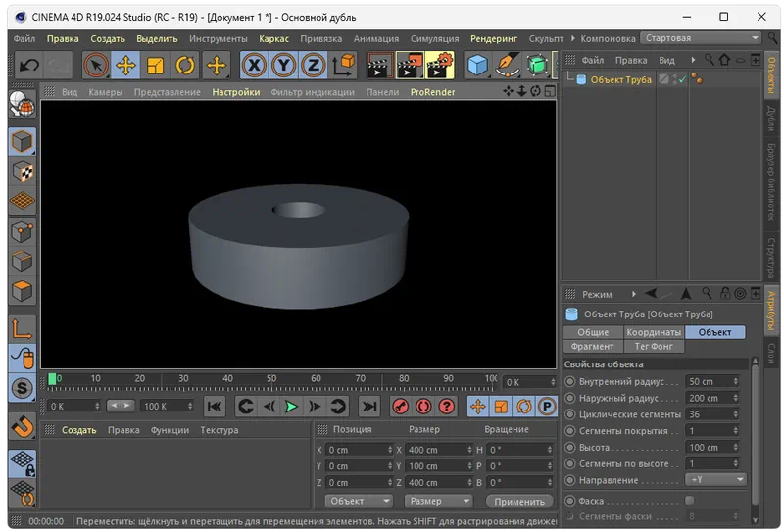Switch to Points mode

pos(22,232)
